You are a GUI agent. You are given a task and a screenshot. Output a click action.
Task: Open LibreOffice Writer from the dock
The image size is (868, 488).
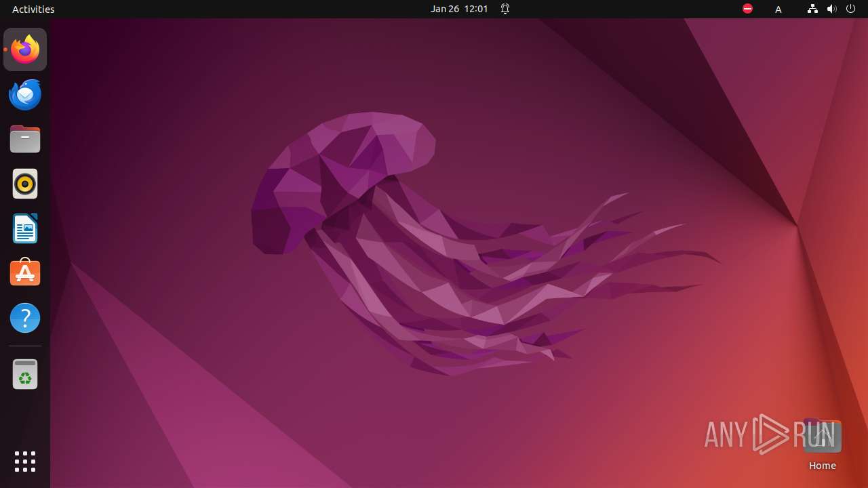tap(25, 228)
